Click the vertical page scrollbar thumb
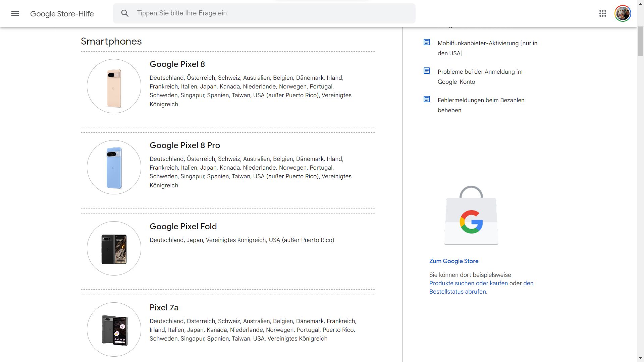644x362 pixels. pos(640,42)
